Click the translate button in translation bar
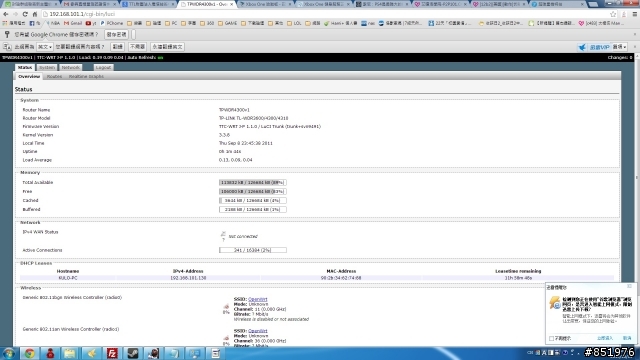Viewport: 640px width, 360px height. 118,47
